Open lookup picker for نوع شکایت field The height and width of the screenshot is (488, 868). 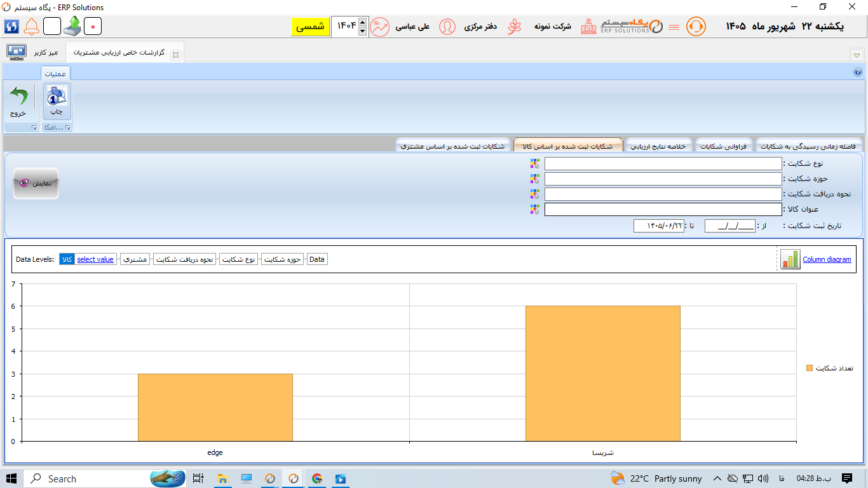[534, 164]
